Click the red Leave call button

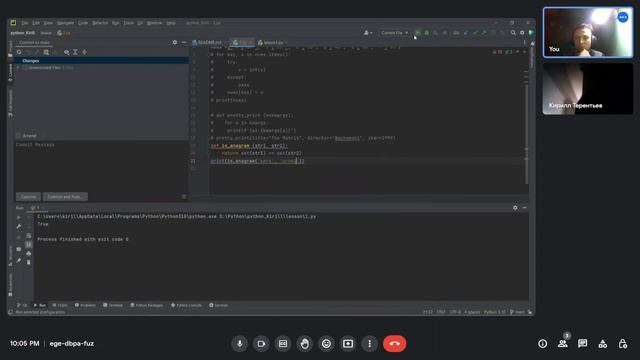click(394, 344)
